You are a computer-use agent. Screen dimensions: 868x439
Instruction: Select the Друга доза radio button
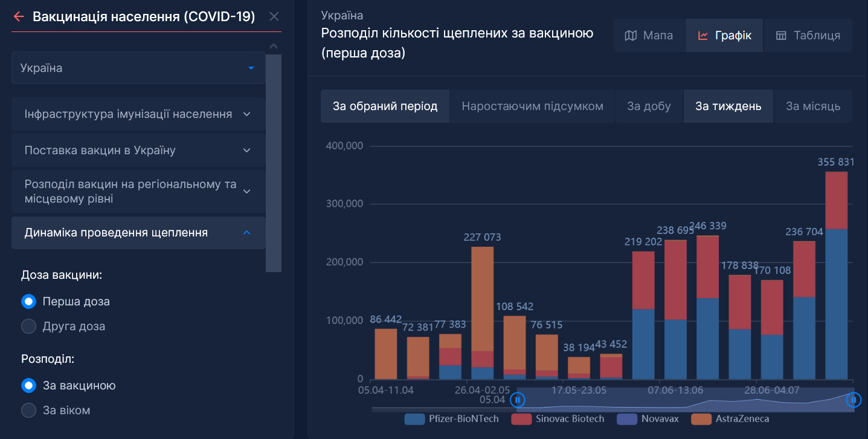coord(28,327)
